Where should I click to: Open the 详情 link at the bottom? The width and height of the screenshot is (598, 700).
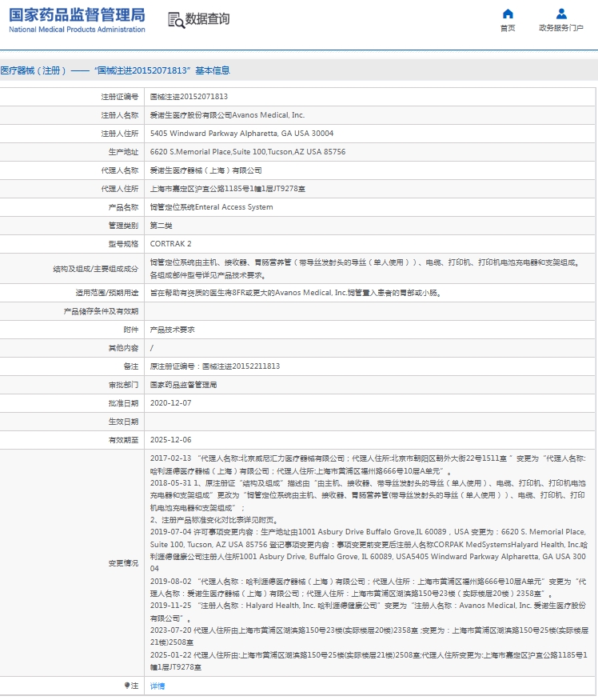(157, 686)
